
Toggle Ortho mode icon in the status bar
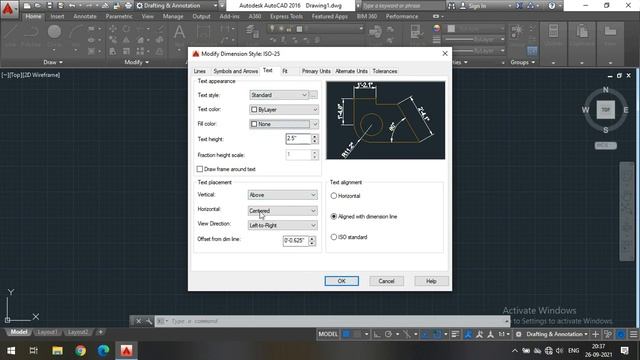pos(377,334)
